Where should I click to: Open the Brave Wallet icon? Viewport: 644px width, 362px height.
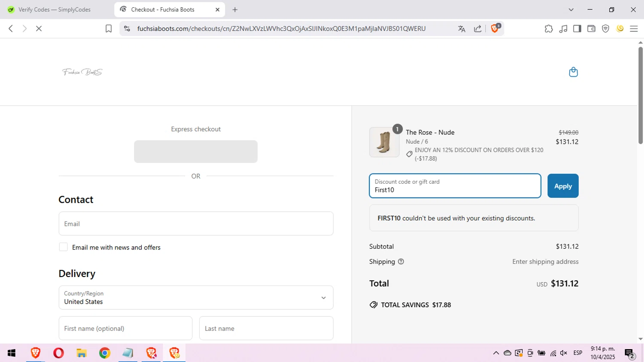tap(591, 29)
